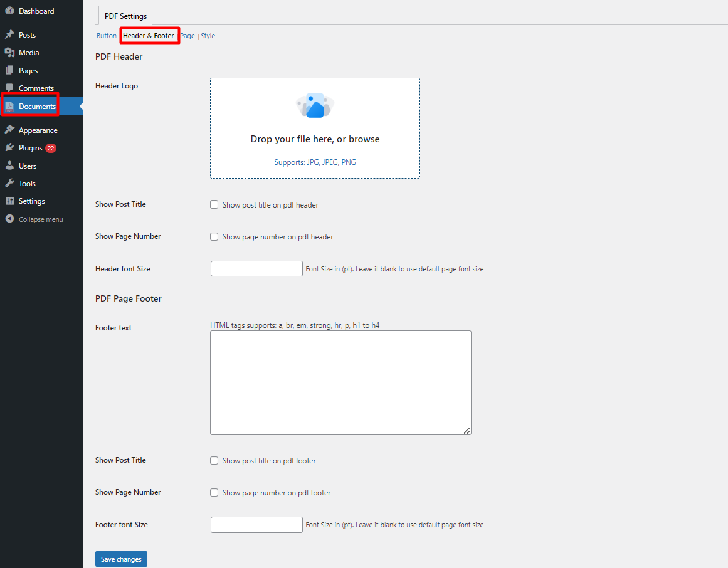Open the PDF Settings tab

pyautogui.click(x=125, y=16)
